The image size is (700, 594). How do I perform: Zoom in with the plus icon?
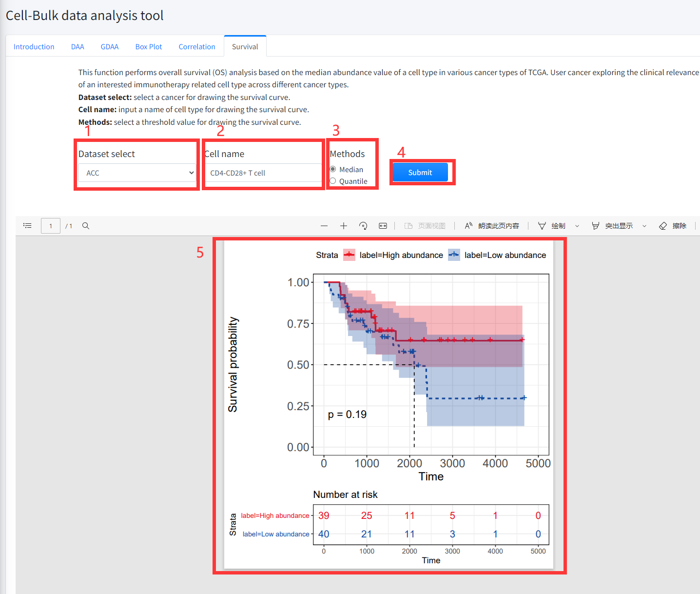(x=344, y=226)
